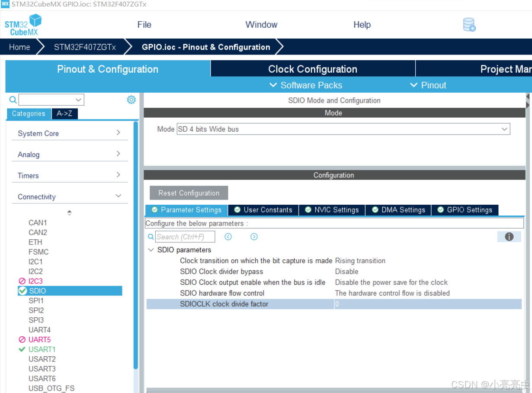This screenshot has width=532, height=393.
Task: Click the disabled icon beside I2C3
Action: (x=22, y=281)
